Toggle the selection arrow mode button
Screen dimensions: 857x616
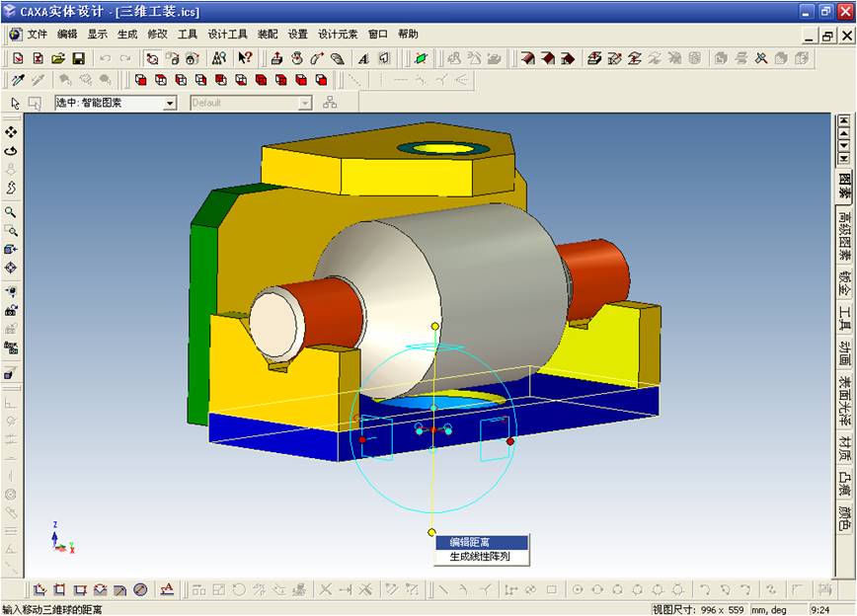(x=15, y=103)
